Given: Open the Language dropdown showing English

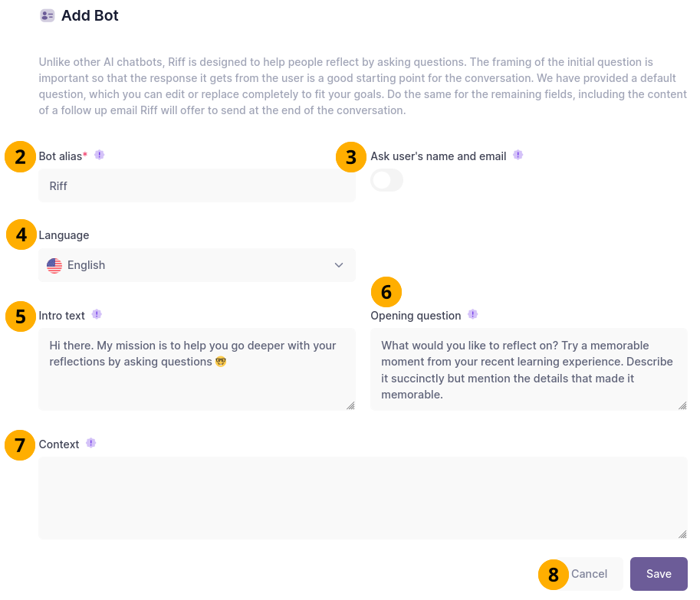Looking at the screenshot, I should 196,265.
